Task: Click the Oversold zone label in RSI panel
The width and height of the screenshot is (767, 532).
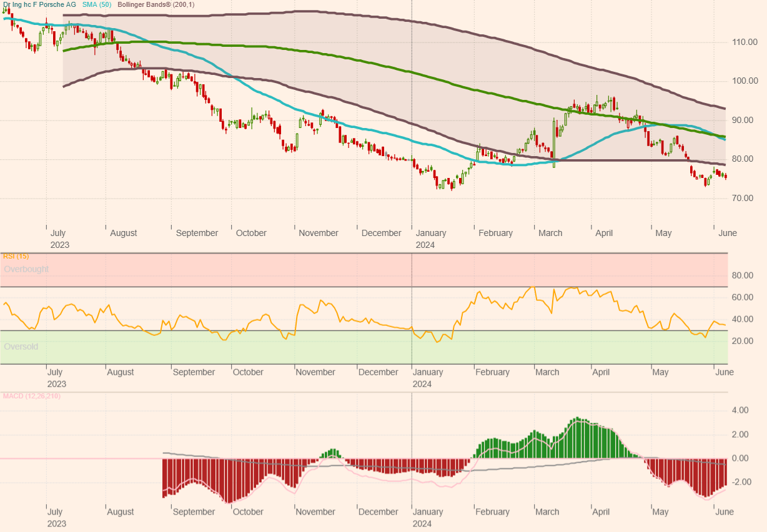Action: coord(21,347)
